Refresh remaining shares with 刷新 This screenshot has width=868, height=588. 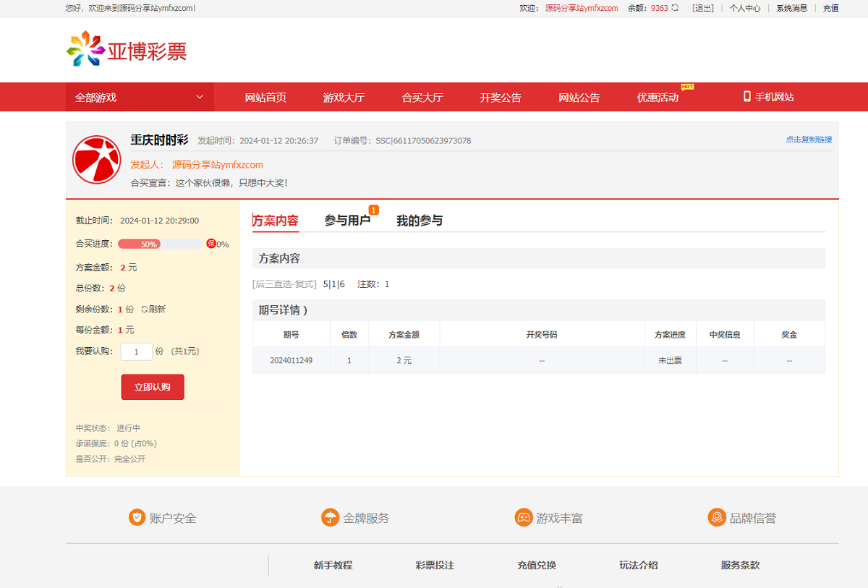[153, 309]
